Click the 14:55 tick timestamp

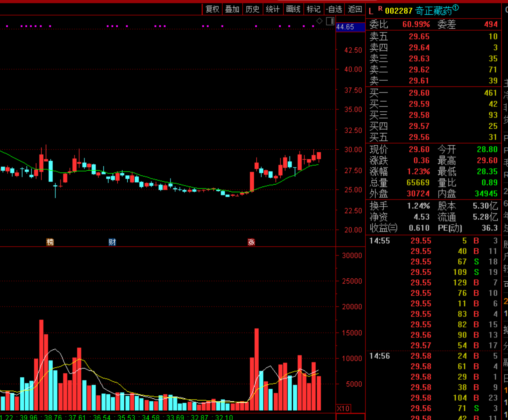click(x=379, y=240)
